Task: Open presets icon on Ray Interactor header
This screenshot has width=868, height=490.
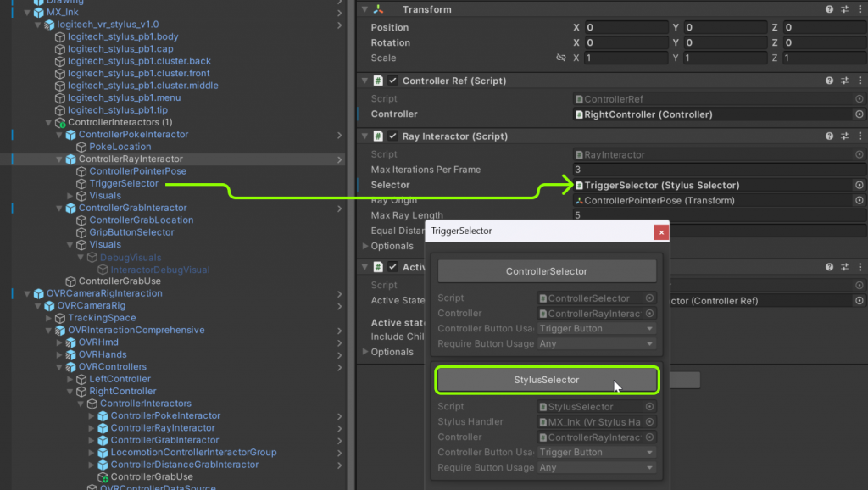Action: pos(844,136)
